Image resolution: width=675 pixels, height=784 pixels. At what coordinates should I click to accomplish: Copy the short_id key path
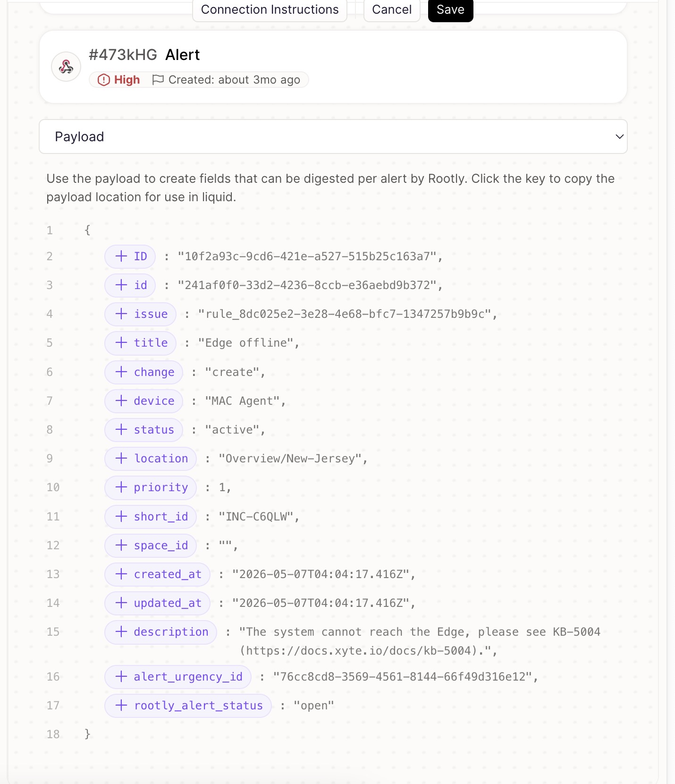point(151,516)
